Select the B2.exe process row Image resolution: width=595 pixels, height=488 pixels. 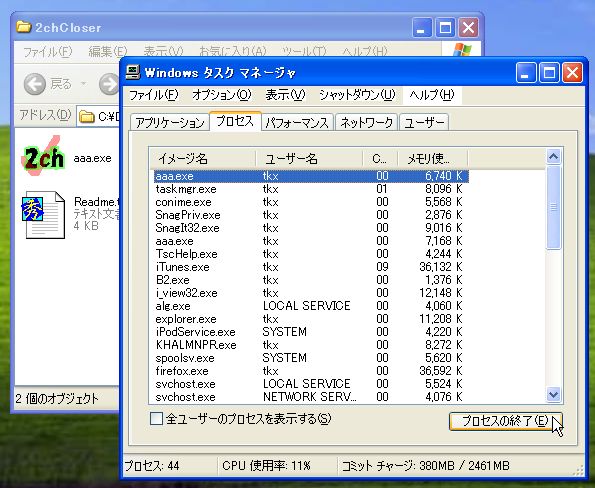pyautogui.click(x=311, y=280)
